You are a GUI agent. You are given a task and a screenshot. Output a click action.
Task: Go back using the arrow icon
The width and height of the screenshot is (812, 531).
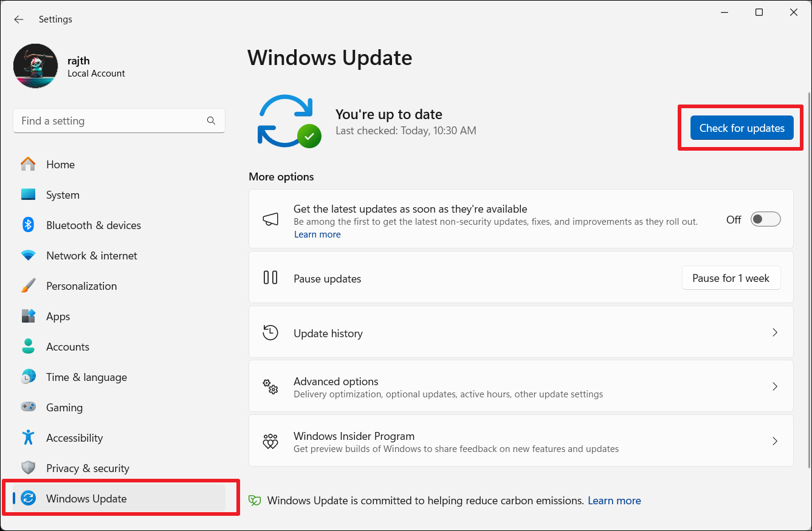coord(19,19)
